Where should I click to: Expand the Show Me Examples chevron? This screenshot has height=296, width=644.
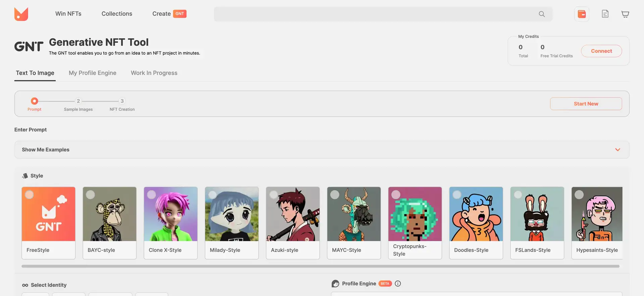click(618, 150)
